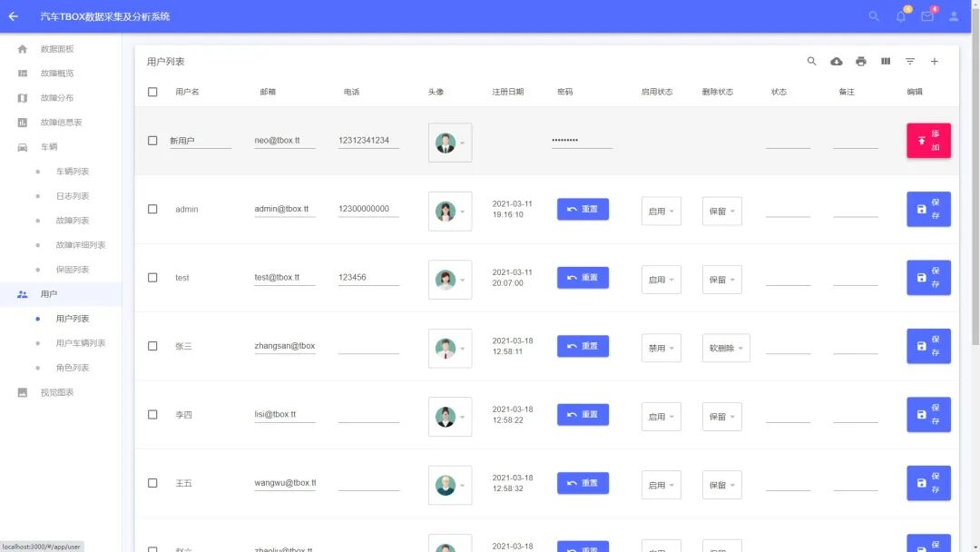The height and width of the screenshot is (552, 980).
Task: Click the print icon in the table toolbar
Action: [861, 62]
